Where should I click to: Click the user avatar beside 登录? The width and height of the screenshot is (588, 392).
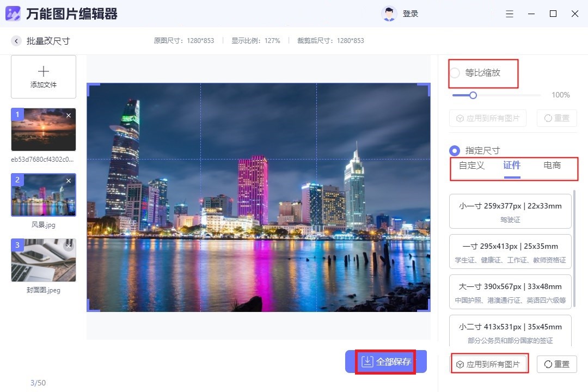[x=388, y=13]
